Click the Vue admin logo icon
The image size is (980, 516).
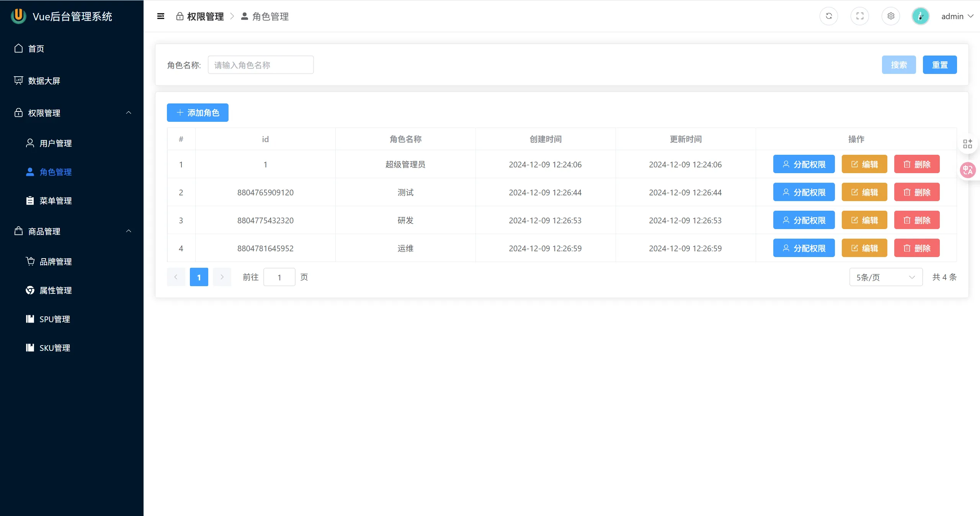(18, 16)
